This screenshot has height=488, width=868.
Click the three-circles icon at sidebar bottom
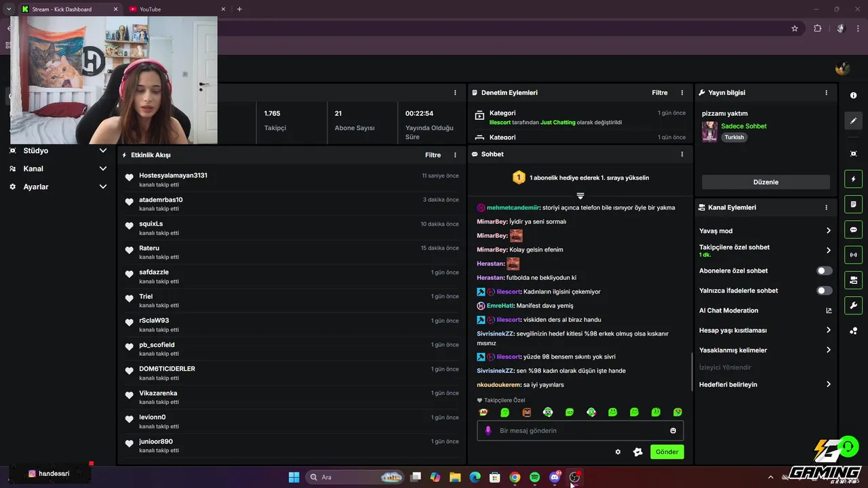[x=853, y=331]
